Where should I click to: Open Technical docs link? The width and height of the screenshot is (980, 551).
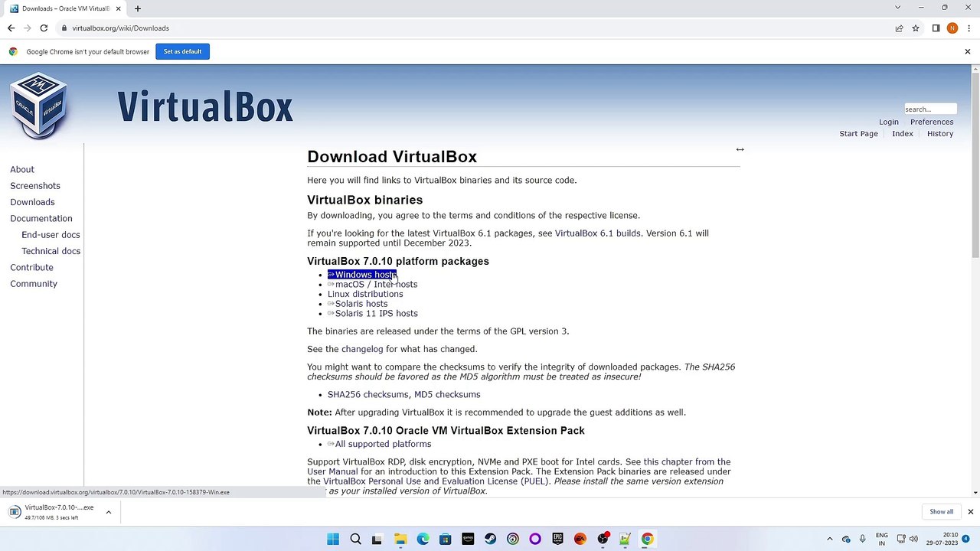point(51,251)
